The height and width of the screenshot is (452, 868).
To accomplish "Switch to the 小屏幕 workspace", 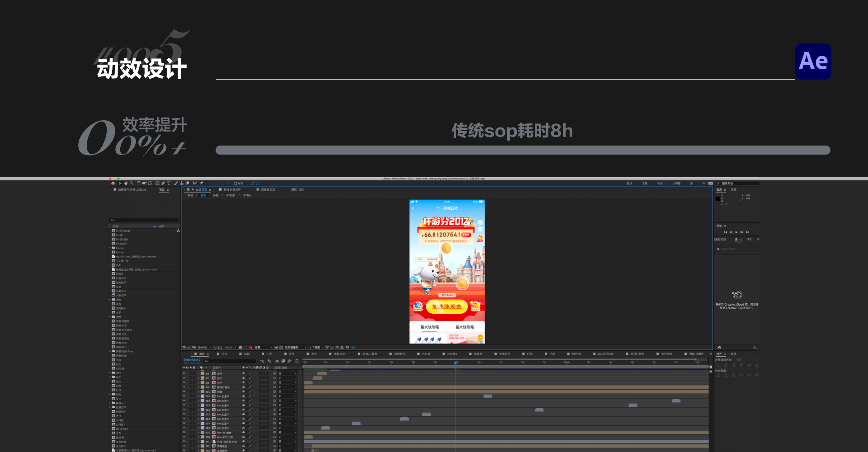I will coord(676,184).
